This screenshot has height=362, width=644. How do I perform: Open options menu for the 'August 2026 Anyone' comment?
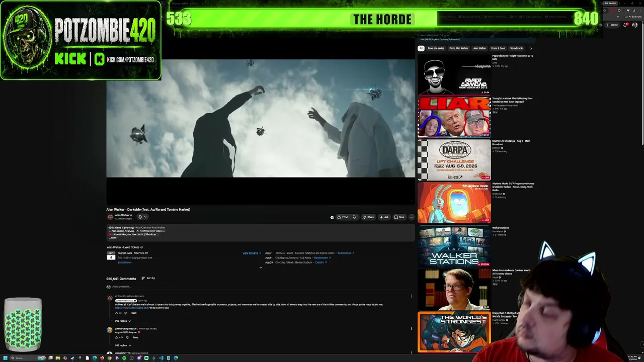click(x=412, y=329)
